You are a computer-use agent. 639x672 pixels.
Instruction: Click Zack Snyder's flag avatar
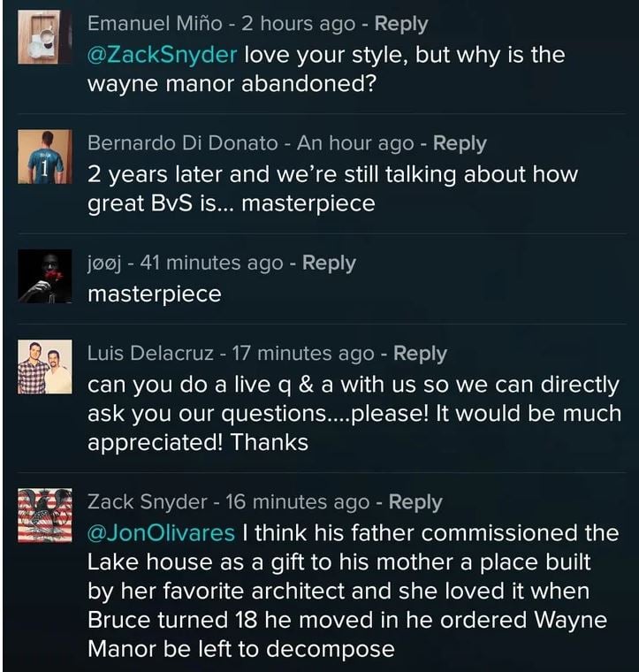[x=44, y=515]
